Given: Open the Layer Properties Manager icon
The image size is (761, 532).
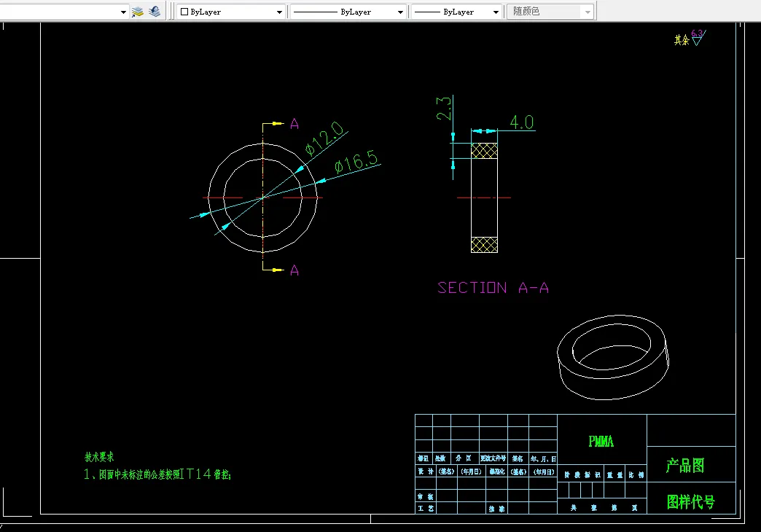Looking at the screenshot, I should coord(138,12).
